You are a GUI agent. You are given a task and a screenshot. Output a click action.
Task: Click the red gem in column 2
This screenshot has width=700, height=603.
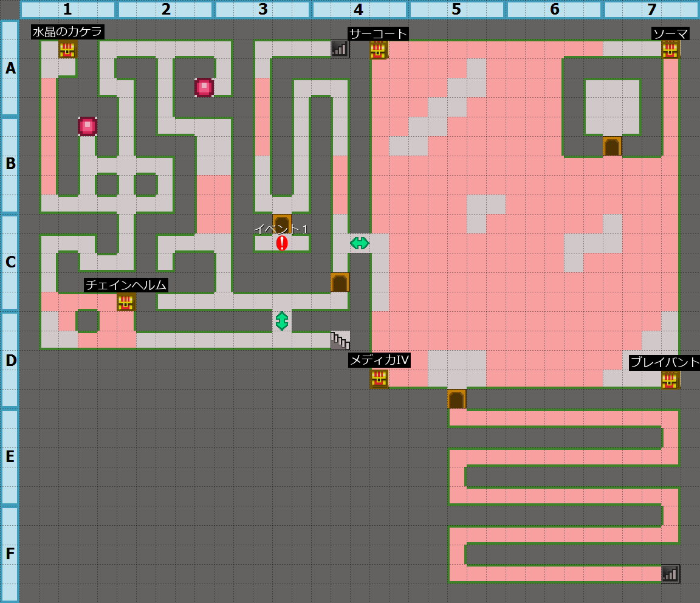[204, 88]
